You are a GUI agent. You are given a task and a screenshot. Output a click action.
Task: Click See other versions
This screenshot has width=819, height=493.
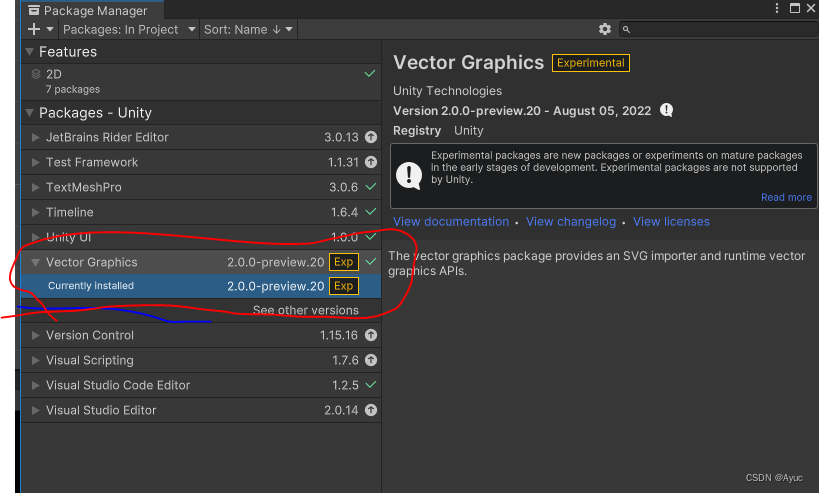[x=306, y=310]
